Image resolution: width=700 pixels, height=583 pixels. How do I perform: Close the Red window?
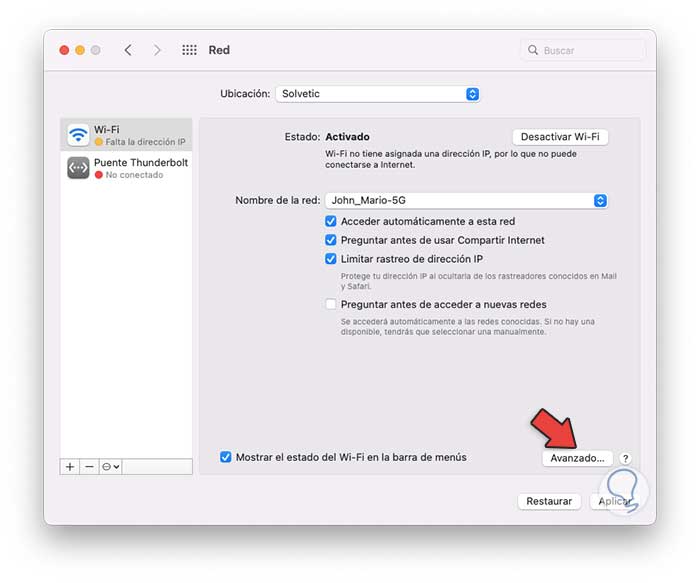coord(64,50)
